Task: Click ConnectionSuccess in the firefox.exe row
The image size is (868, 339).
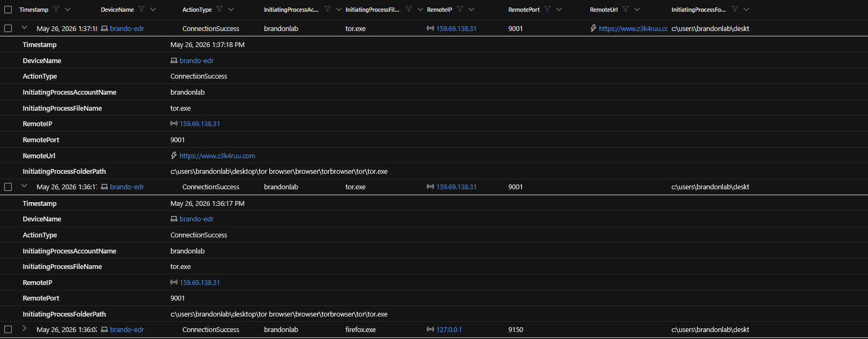Action: pyautogui.click(x=211, y=329)
